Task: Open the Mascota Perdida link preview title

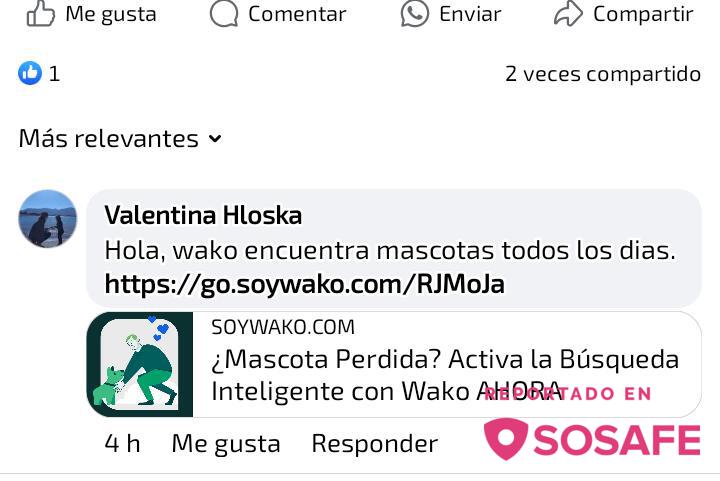Action: pos(445,375)
